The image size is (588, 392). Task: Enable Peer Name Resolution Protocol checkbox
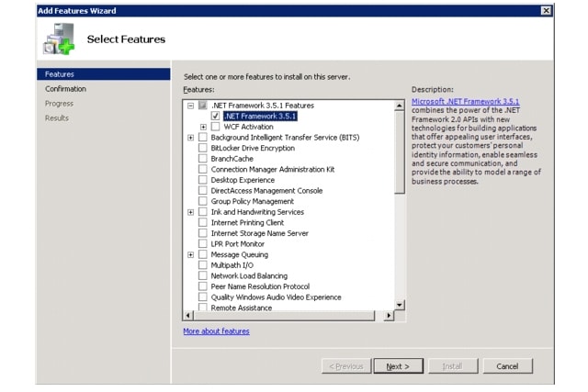click(x=202, y=286)
